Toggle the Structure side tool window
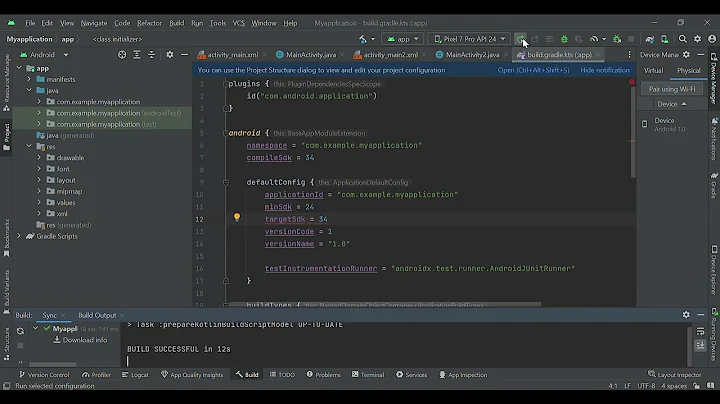720x404 pixels. tap(6, 343)
